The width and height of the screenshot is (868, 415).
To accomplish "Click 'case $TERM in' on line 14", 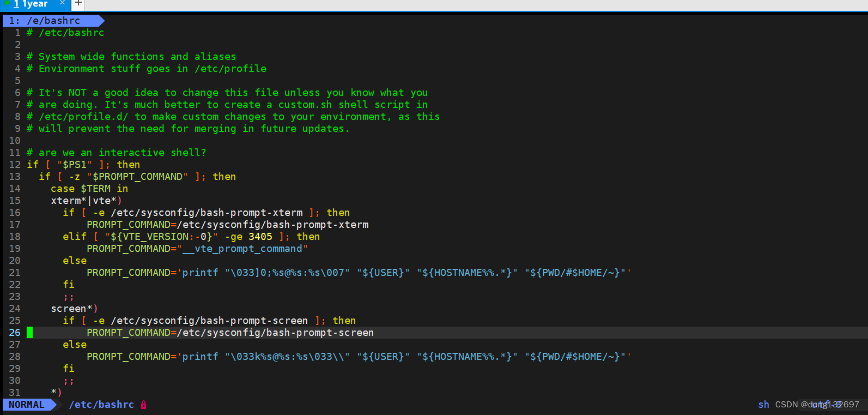I will (89, 189).
